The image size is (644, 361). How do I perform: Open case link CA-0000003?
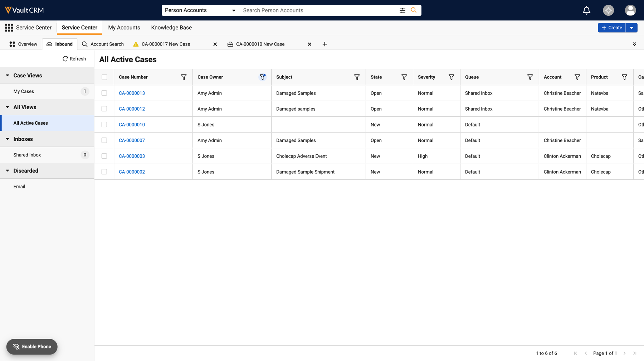pos(132,156)
